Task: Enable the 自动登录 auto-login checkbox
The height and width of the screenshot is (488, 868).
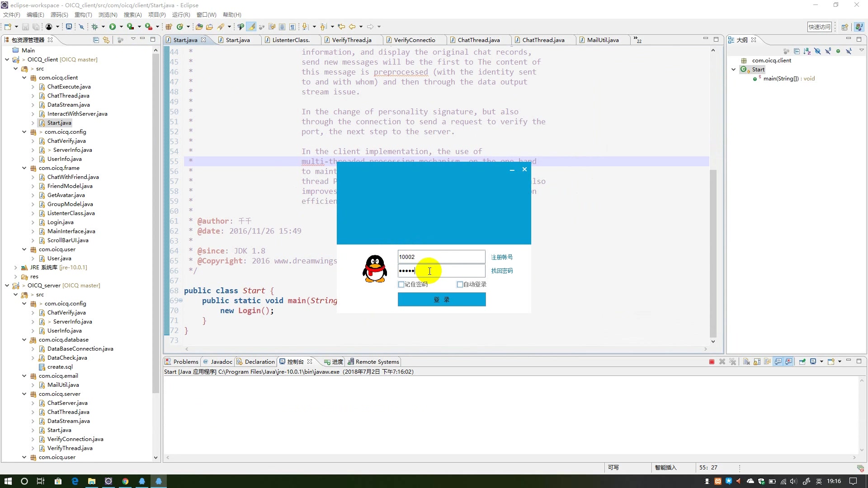Action: pyautogui.click(x=460, y=284)
